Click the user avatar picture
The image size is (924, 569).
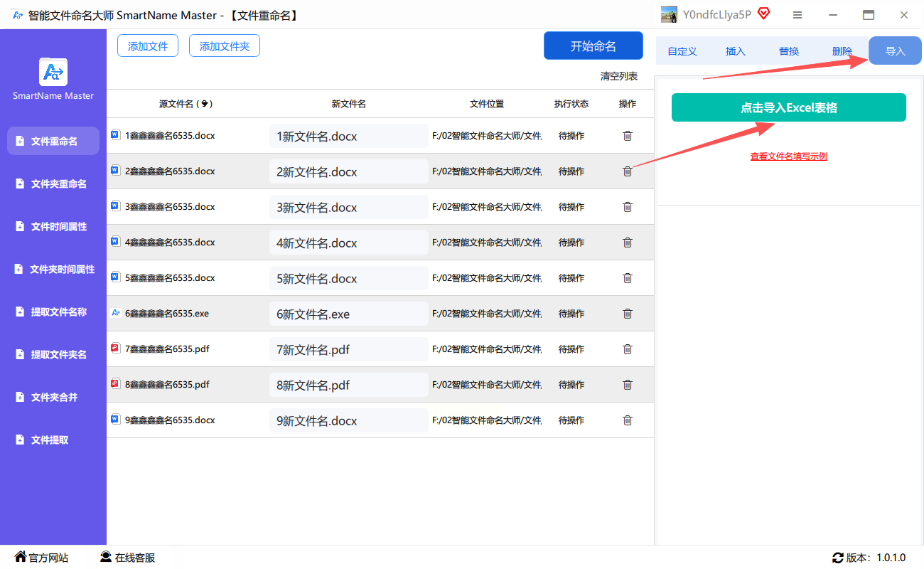click(x=669, y=15)
